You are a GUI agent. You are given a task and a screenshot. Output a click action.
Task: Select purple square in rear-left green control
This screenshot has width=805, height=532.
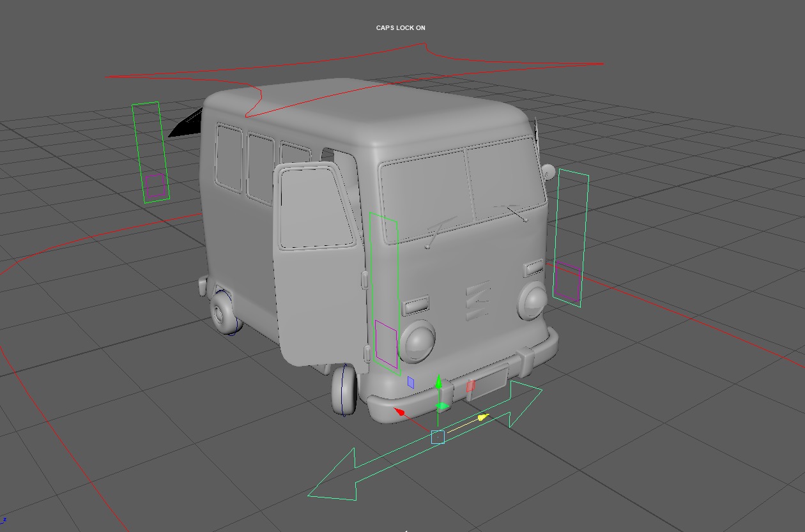155,186
